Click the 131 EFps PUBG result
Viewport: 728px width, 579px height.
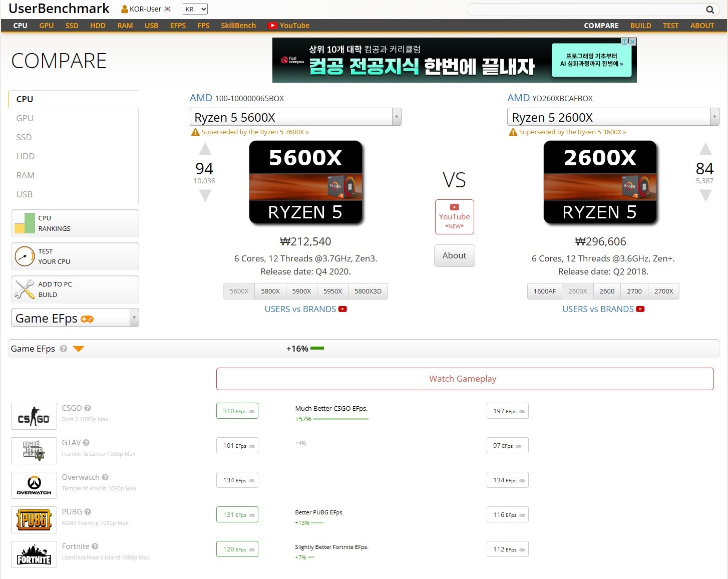[x=237, y=515]
